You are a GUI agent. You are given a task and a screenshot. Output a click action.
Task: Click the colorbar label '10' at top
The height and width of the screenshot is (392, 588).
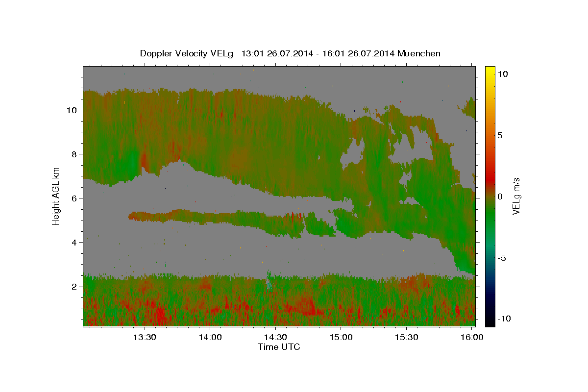[503, 74]
